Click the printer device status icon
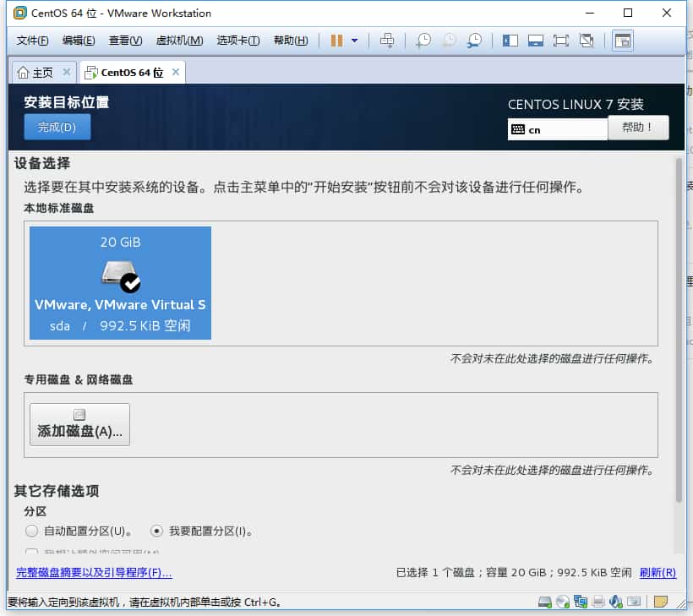The width and height of the screenshot is (693, 616). tap(598, 602)
